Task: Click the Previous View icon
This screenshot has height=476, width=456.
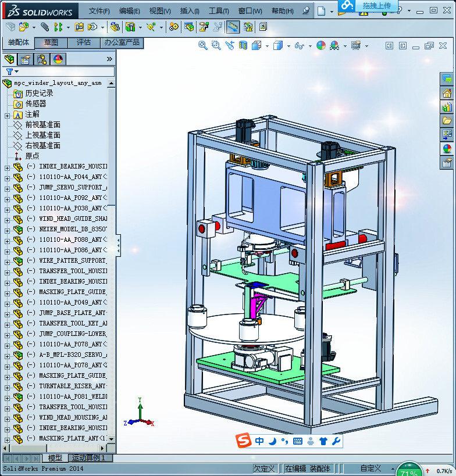Action: 230,46
